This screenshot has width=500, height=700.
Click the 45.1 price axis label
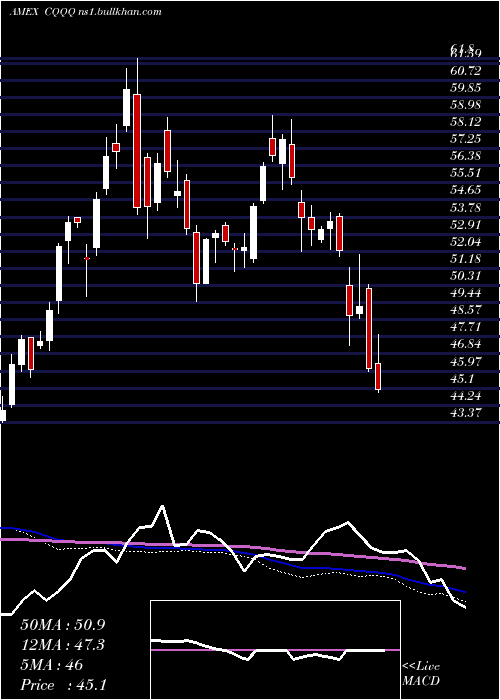coord(462,379)
